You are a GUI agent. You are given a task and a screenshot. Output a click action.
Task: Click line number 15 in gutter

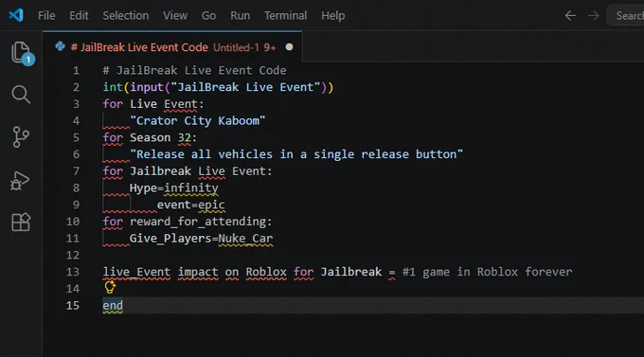[73, 306]
